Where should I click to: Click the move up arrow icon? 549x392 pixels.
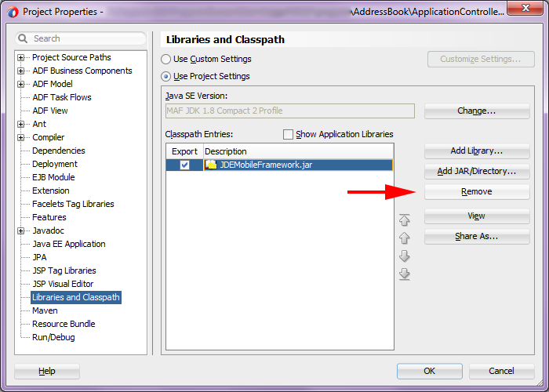click(405, 238)
